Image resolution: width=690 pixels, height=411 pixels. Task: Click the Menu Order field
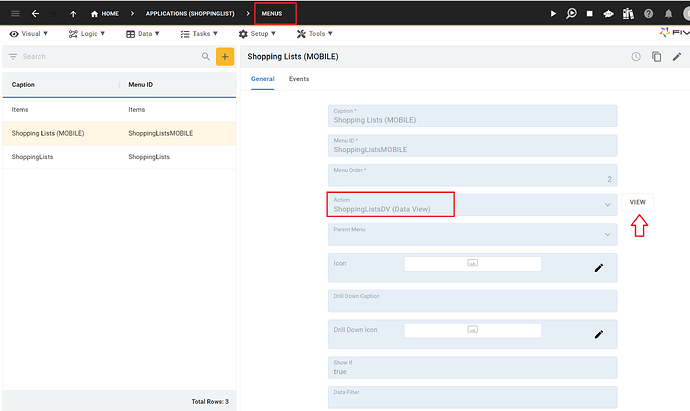[473, 175]
